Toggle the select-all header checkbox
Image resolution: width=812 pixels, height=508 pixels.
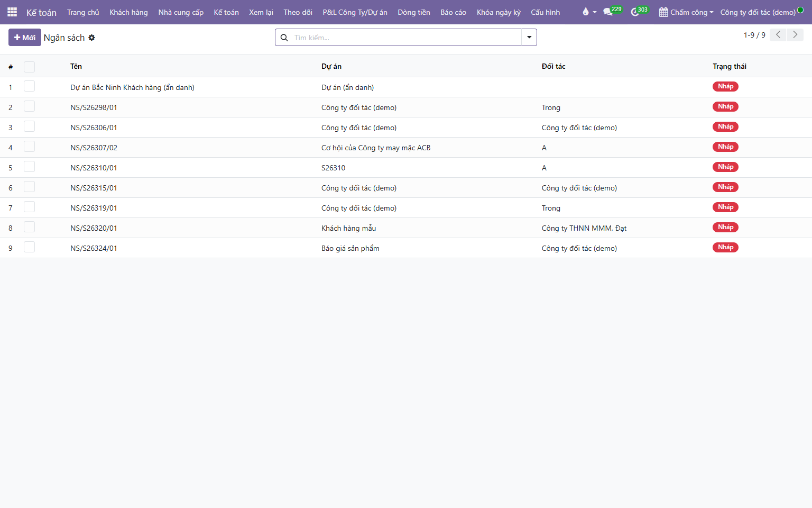pos(29,67)
